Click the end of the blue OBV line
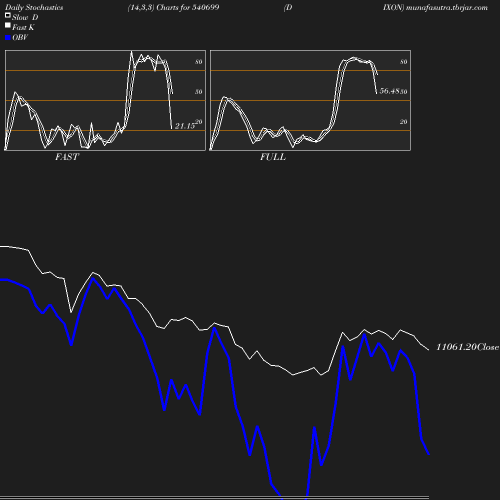500x500 pixels. click(x=429, y=454)
